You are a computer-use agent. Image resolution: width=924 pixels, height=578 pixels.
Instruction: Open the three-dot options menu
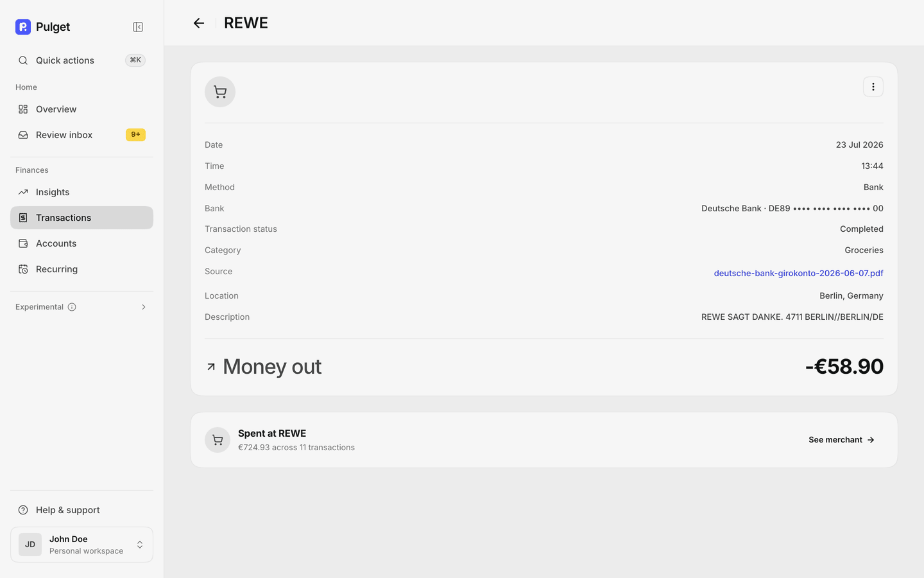[x=873, y=87]
